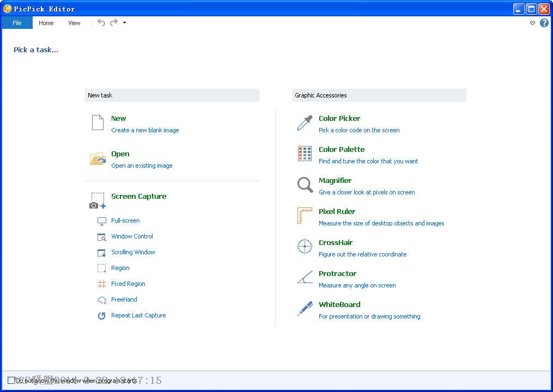Switch to the Home tab
This screenshot has width=553, height=392.
tap(46, 23)
